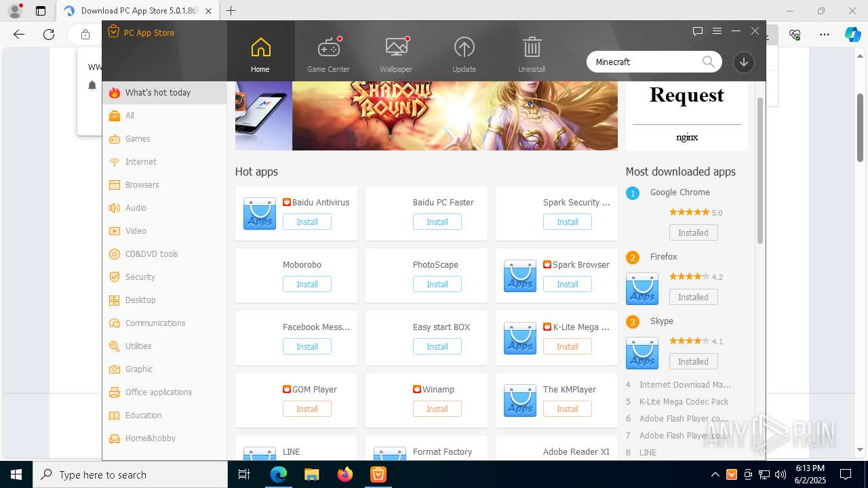Image resolution: width=868 pixels, height=488 pixels.
Task: Click the search magnifier icon
Action: 709,62
